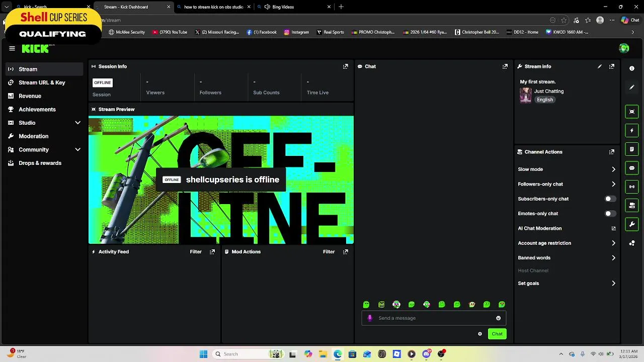Open Slow mode options arrow
Image resolution: width=644 pixels, height=362 pixels.
coord(613,169)
